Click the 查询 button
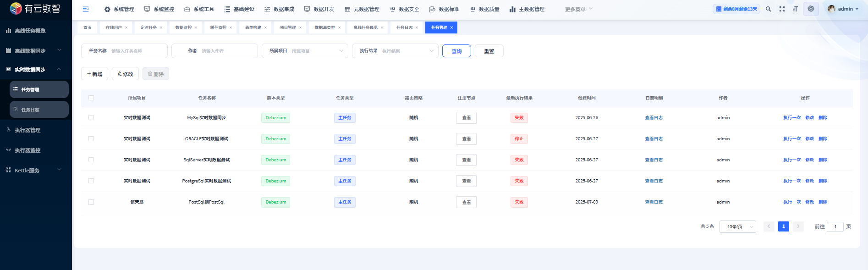This screenshot has width=868, height=270. point(456,51)
